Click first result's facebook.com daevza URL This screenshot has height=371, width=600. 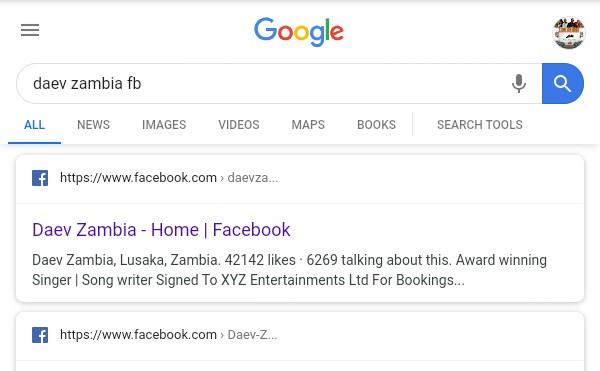pyautogui.click(x=169, y=178)
